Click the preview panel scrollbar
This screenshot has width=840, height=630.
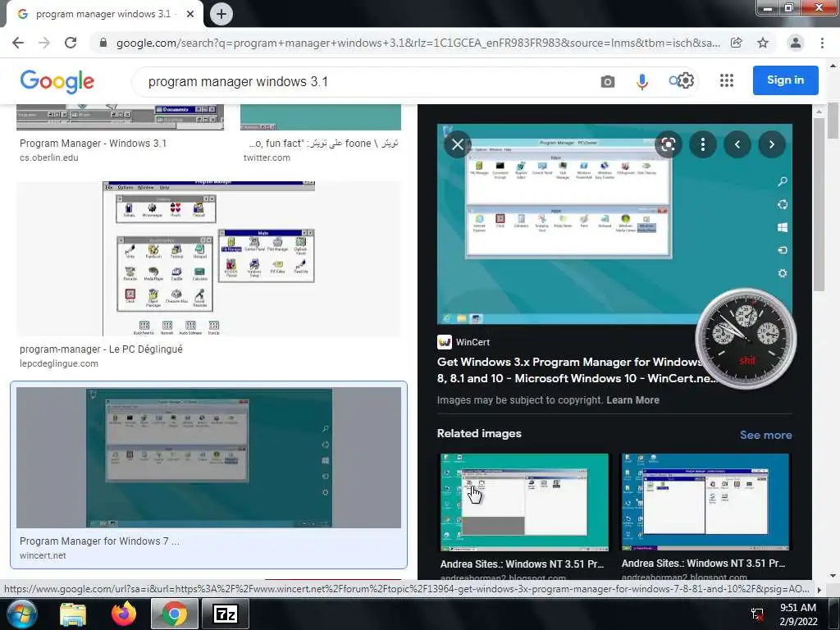pos(819,203)
